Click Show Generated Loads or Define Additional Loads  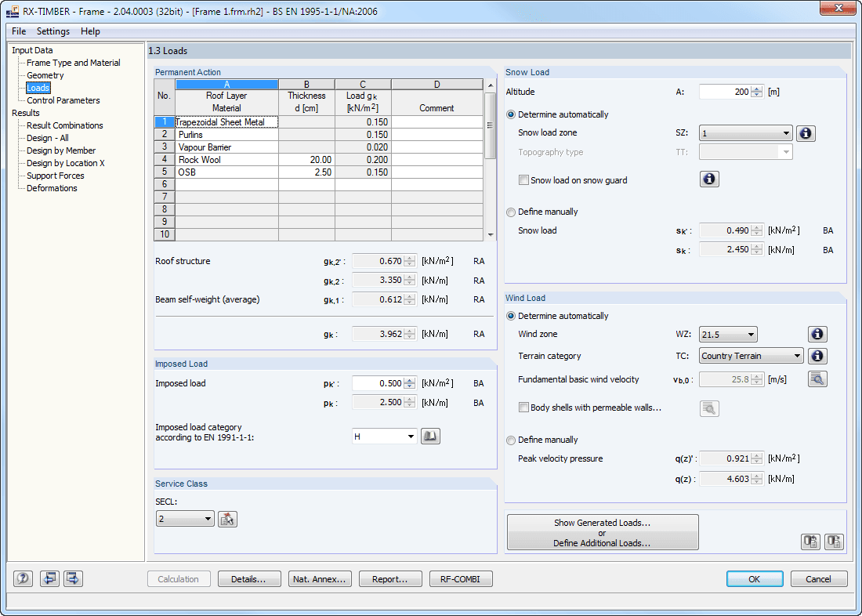603,532
